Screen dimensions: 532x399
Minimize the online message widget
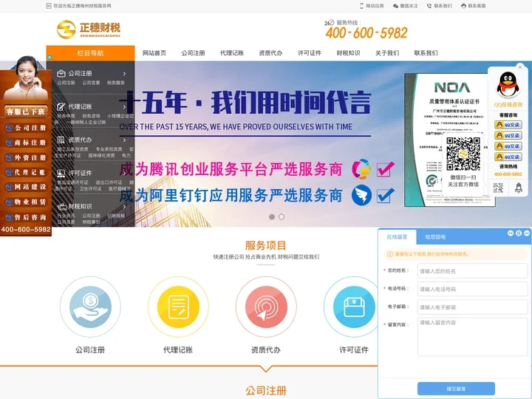click(x=527, y=233)
